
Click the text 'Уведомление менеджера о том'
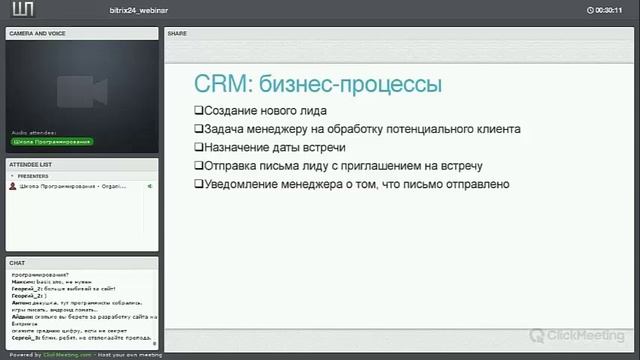(291, 184)
